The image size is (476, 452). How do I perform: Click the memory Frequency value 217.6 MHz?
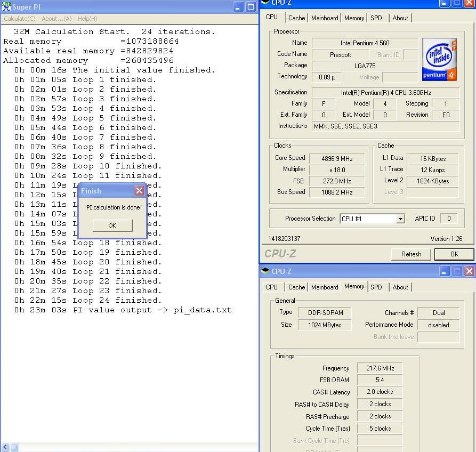point(380,368)
